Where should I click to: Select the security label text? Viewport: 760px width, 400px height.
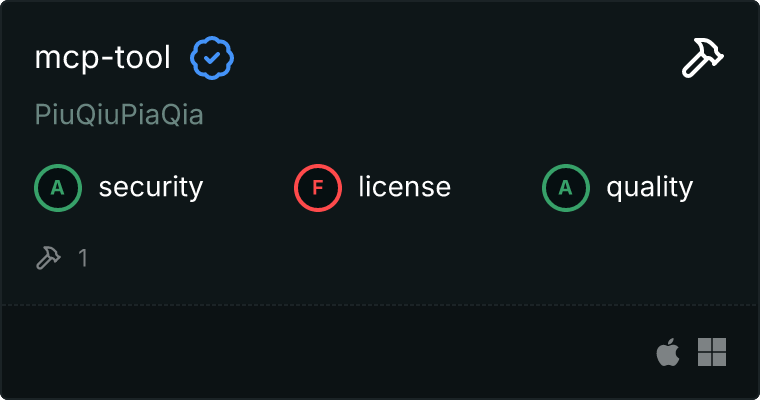(x=151, y=187)
